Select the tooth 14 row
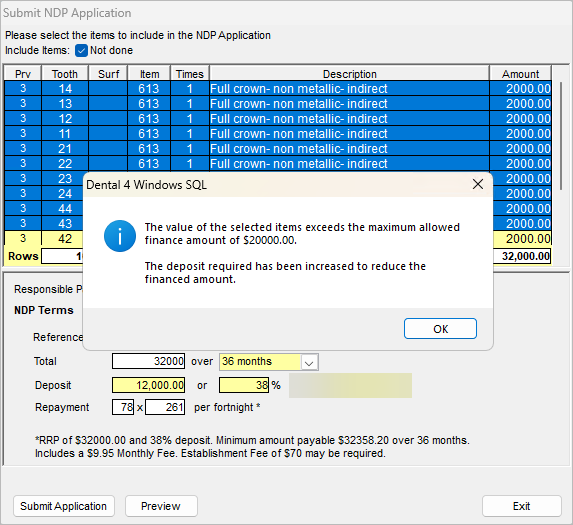Viewport: 573px width, 525px height. [x=278, y=89]
